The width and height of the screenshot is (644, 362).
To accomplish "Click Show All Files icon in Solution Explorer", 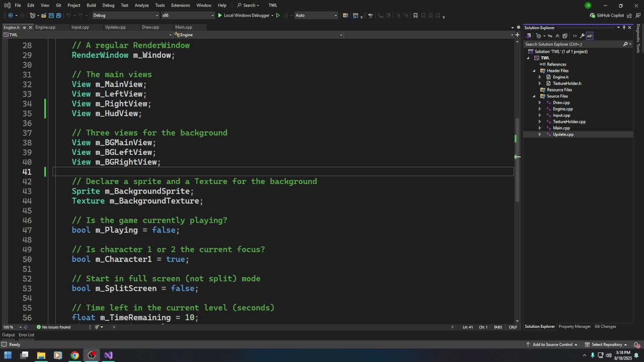I will click(x=565, y=36).
